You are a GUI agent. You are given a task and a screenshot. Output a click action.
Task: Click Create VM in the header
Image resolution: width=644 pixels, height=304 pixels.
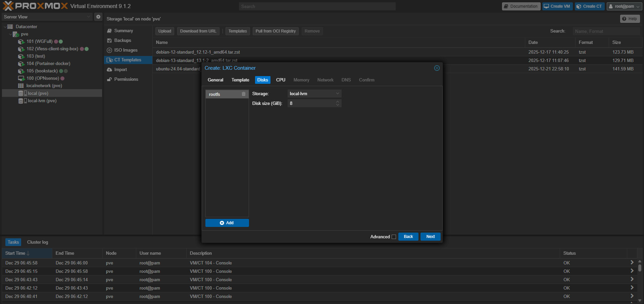point(557,6)
